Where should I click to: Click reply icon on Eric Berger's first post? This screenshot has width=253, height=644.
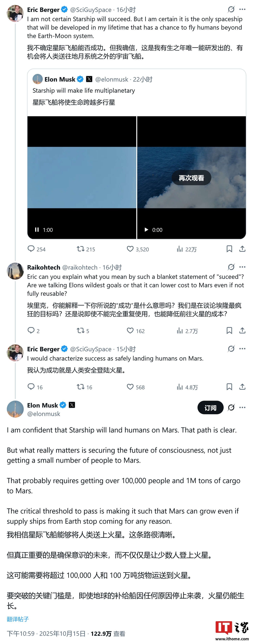tap(31, 249)
